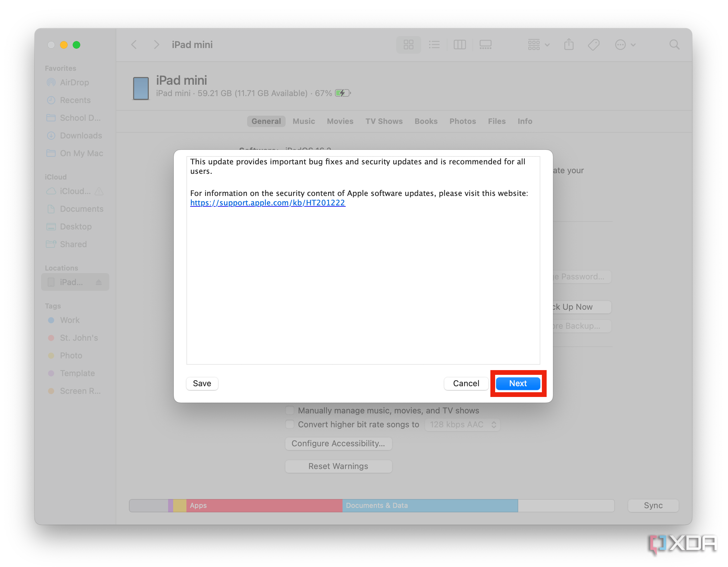This screenshot has height=567, width=728.
Task: Click the Documents & Data storage segment
Action: [x=430, y=505]
